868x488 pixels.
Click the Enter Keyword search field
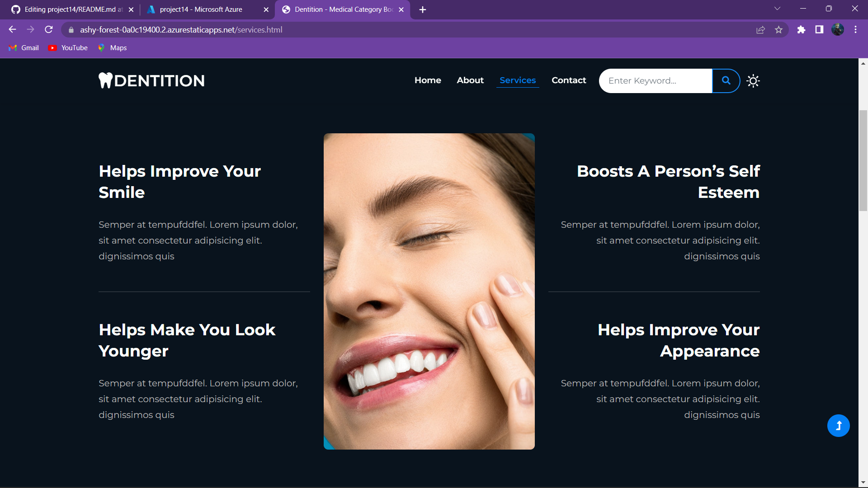pyautogui.click(x=656, y=81)
